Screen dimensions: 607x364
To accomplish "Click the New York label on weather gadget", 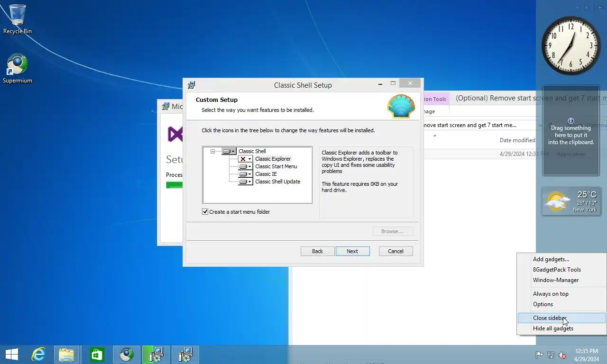I will [584, 210].
